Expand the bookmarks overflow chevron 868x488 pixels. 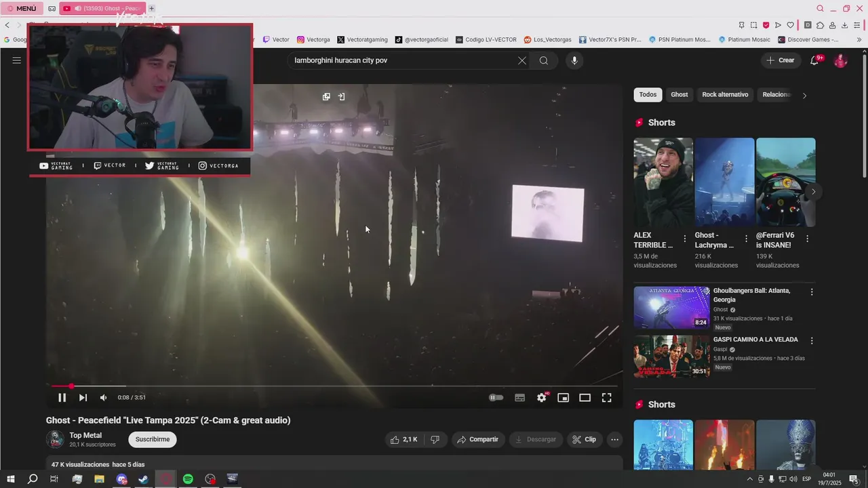point(859,39)
